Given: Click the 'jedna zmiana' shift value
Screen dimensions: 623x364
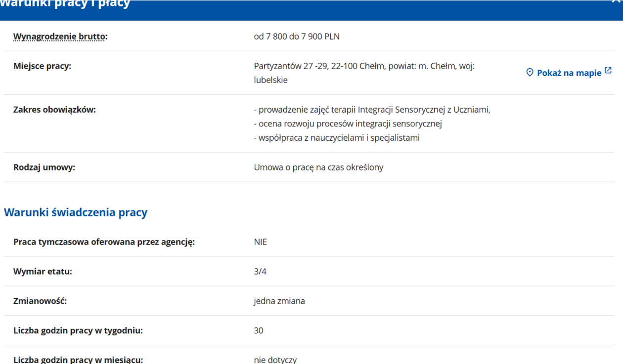Looking at the screenshot, I should tap(279, 301).
